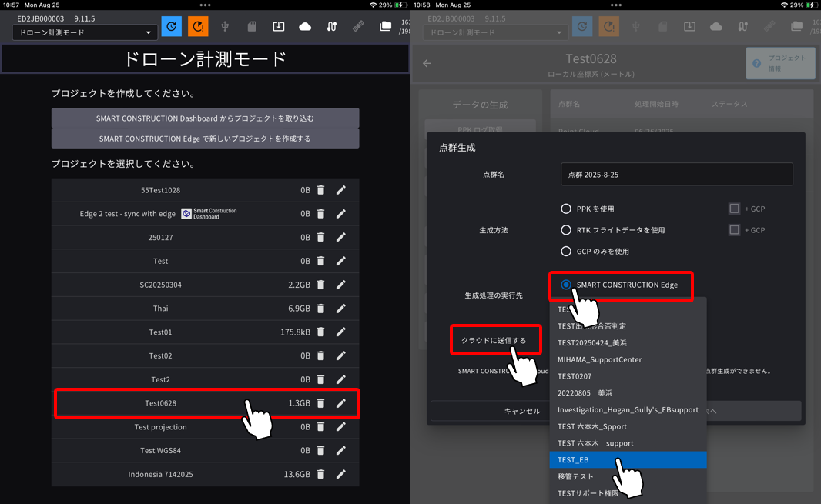Viewport: 821px width, 504px height.
Task: Tap the SD card icon in left toolbar
Action: (252, 26)
